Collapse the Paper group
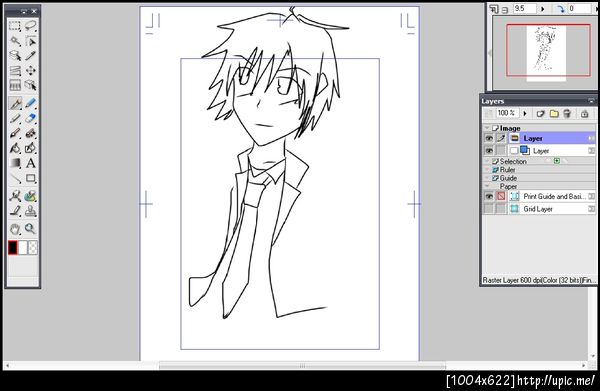 (487, 186)
